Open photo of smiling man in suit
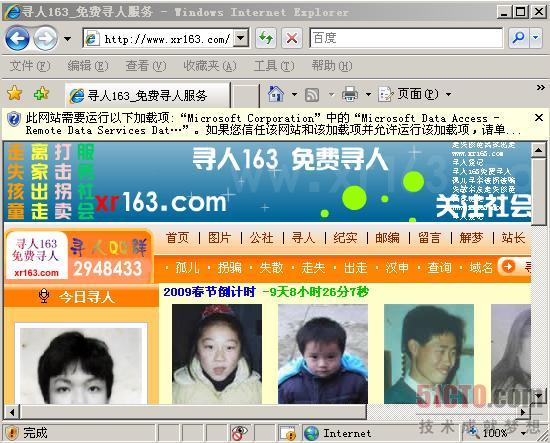 point(429,354)
